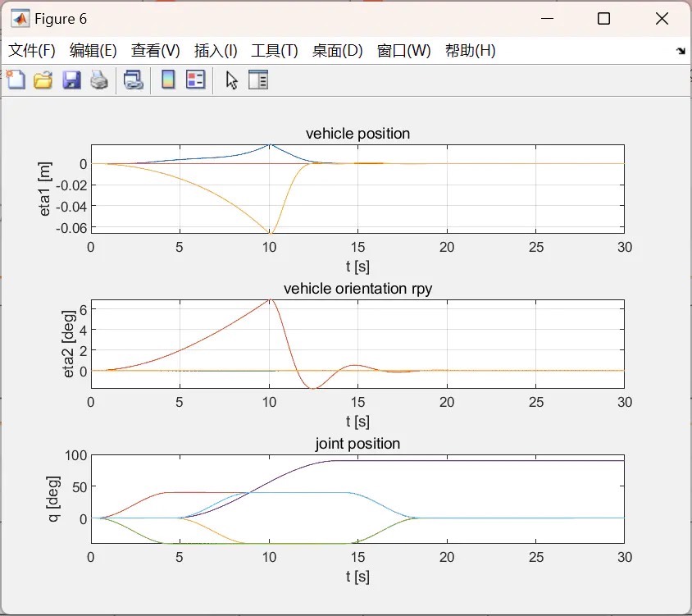Click the 'vehicle orientation rpy' plot title

(358, 289)
